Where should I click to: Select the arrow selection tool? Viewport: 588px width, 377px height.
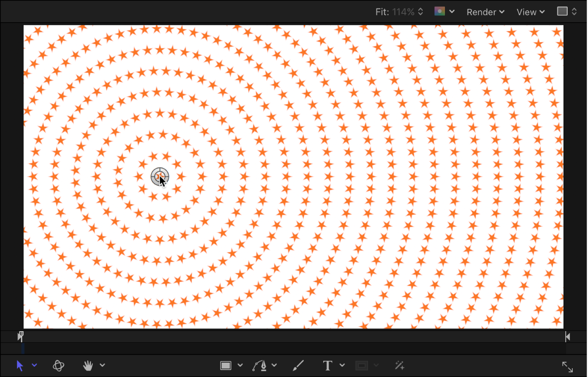click(19, 365)
